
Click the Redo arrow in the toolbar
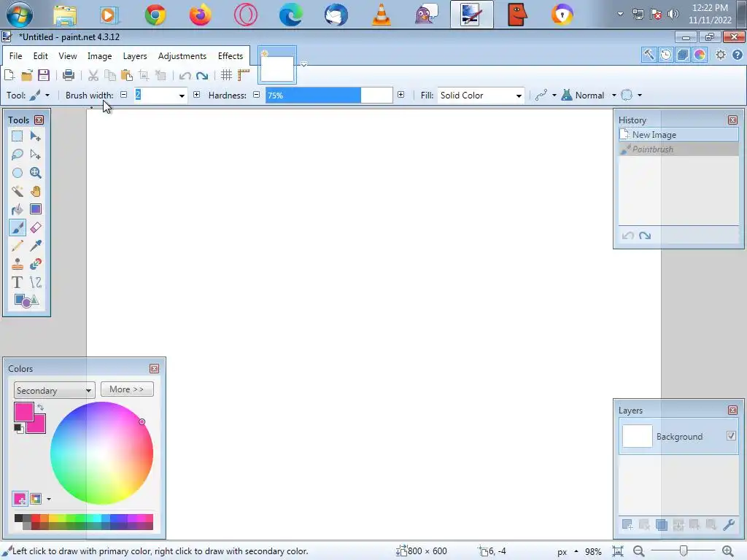pos(202,75)
